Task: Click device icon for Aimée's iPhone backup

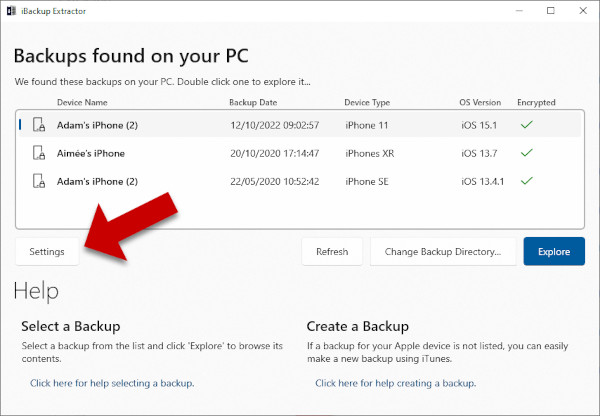Action: pos(39,153)
